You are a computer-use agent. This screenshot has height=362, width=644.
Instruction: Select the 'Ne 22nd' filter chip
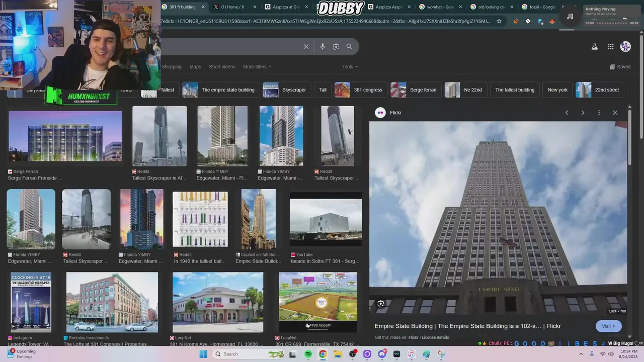[466, 90]
